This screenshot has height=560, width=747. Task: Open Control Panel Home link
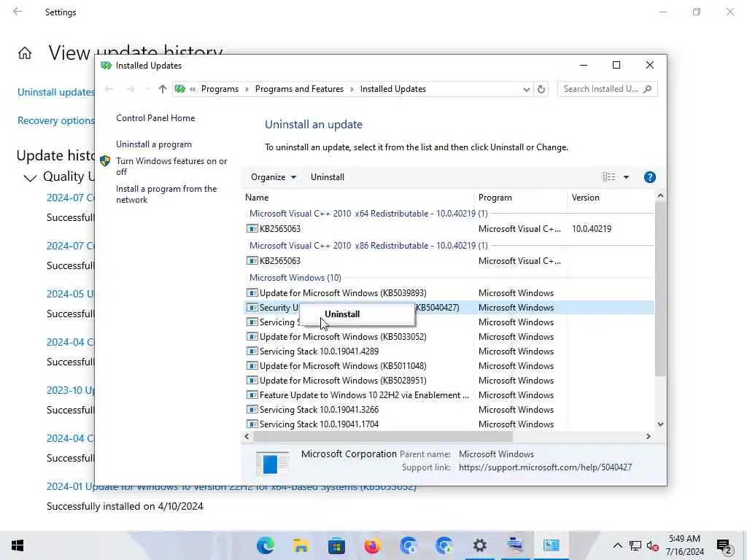(155, 118)
